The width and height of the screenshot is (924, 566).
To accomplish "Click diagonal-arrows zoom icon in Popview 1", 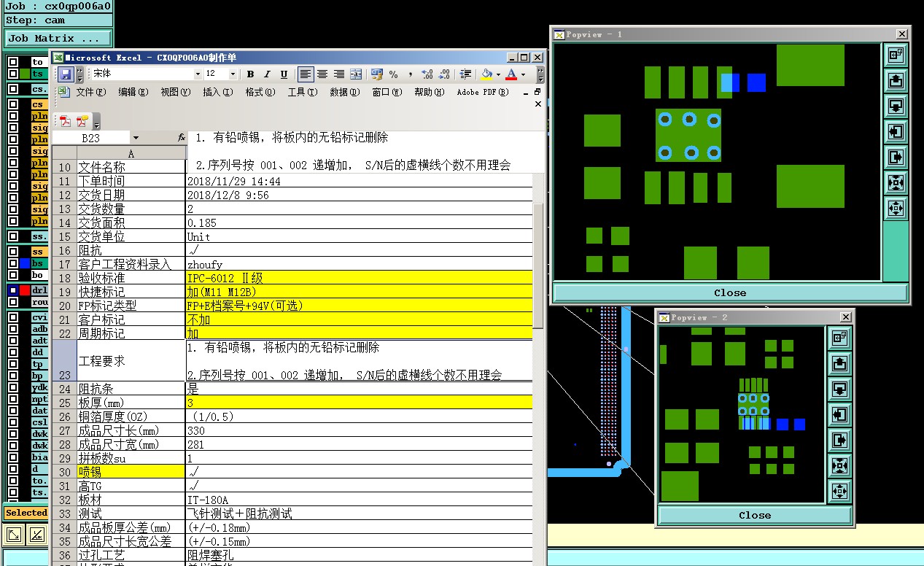I will [x=896, y=182].
